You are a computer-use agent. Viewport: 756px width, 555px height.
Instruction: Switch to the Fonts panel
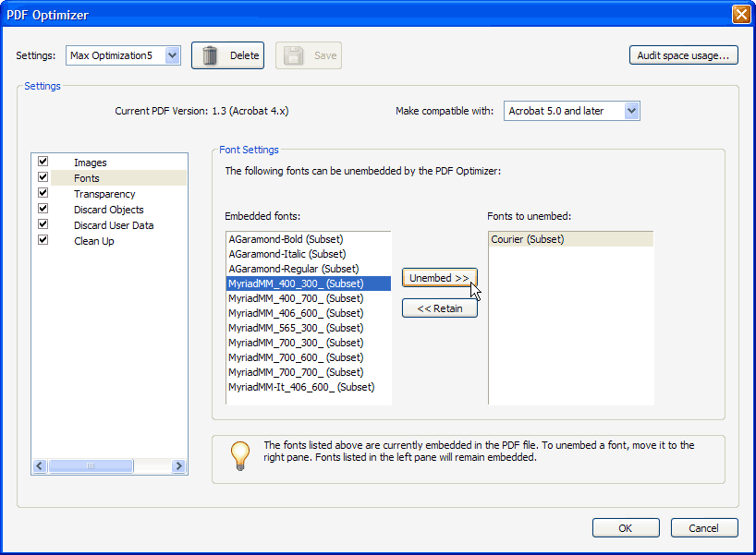[87, 178]
